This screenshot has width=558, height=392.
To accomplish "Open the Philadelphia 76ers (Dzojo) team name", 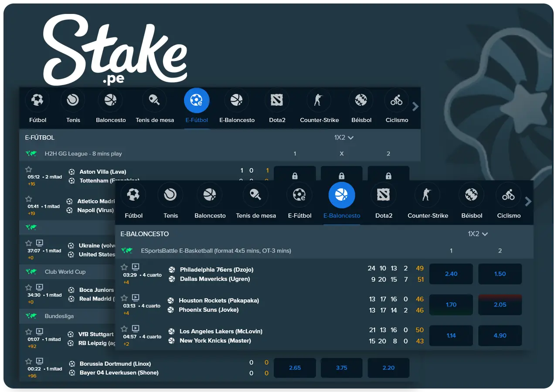I will point(217,270).
